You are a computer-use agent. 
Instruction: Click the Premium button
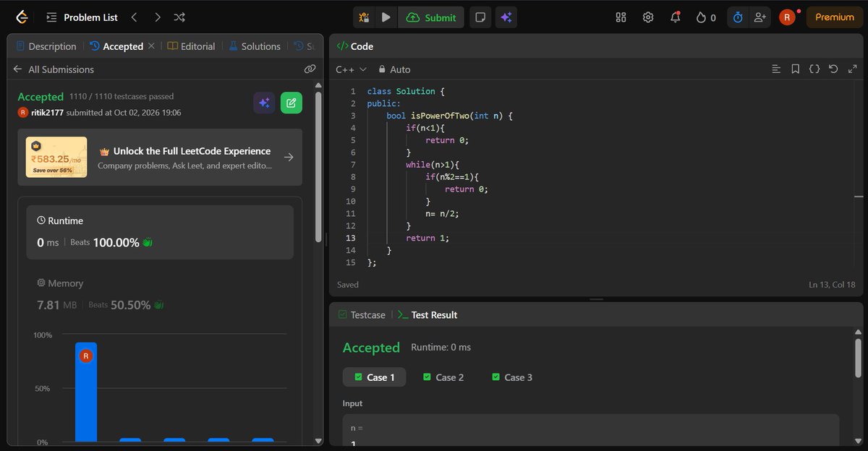tap(835, 17)
